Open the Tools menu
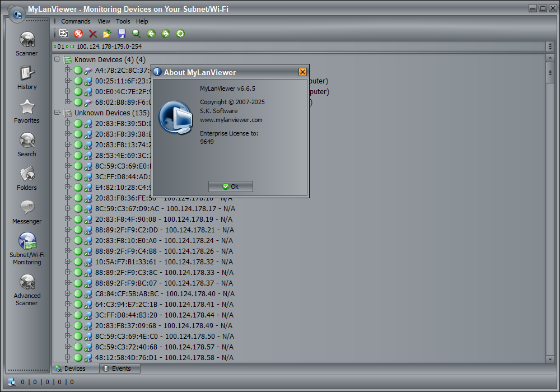 pos(123,21)
